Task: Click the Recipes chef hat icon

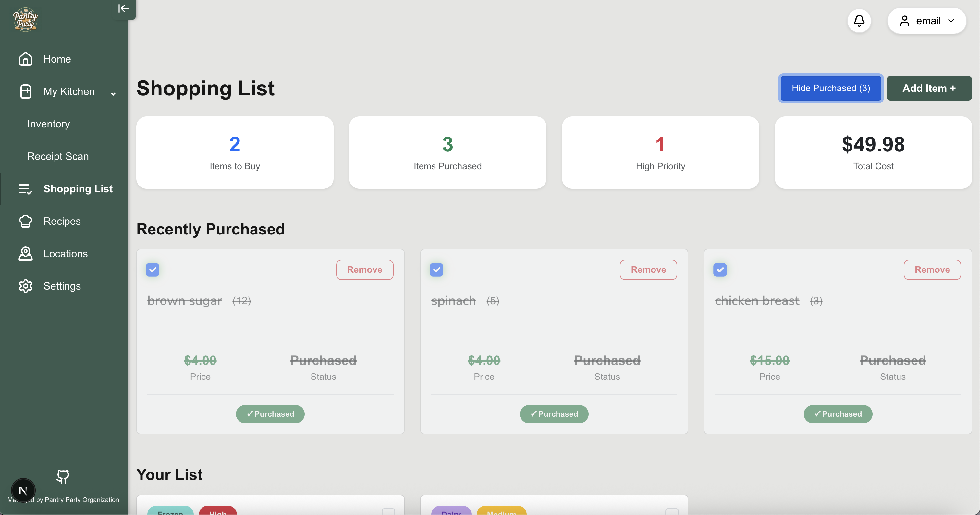Action: (x=26, y=221)
